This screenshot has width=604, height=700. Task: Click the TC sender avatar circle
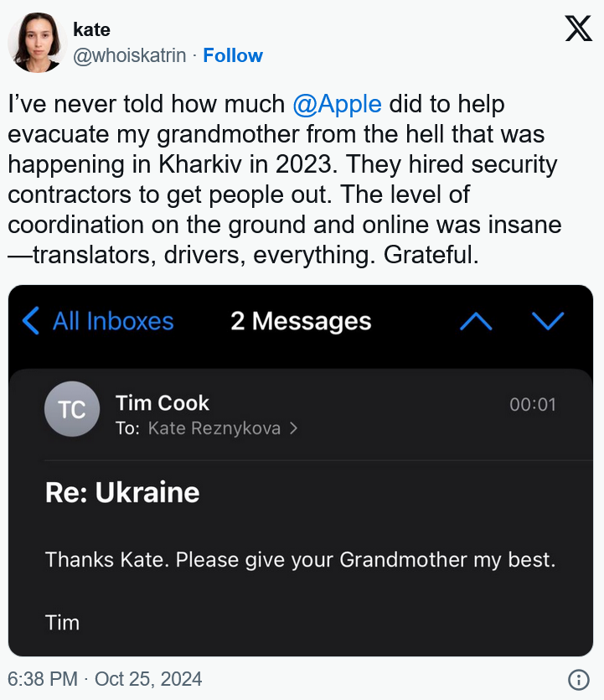[72, 409]
